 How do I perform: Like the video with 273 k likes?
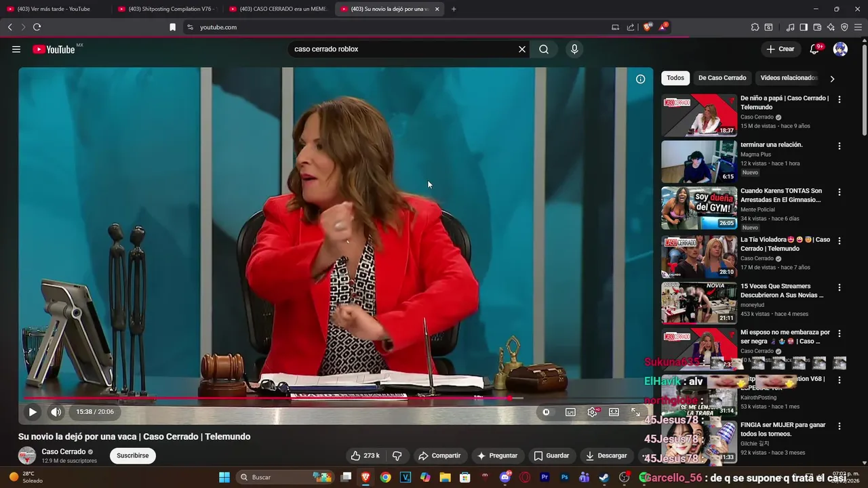click(365, 455)
